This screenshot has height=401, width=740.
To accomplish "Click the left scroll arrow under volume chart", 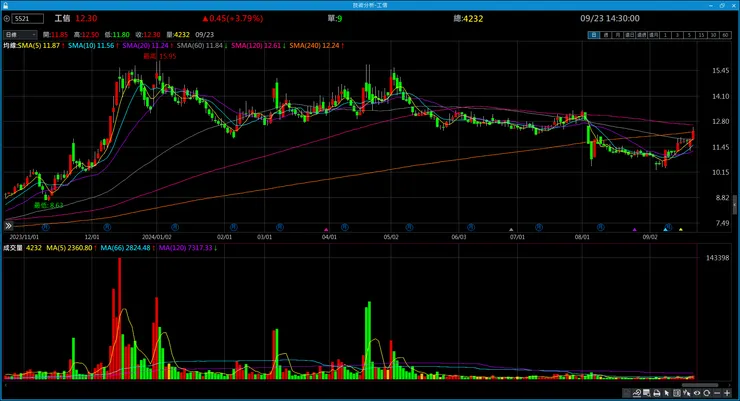I will point(5,385).
